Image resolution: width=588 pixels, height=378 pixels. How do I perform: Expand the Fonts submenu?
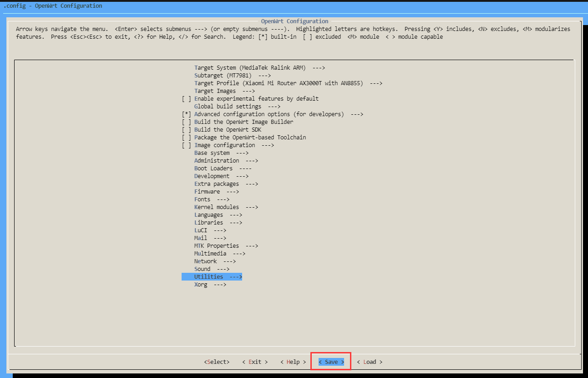coord(212,199)
